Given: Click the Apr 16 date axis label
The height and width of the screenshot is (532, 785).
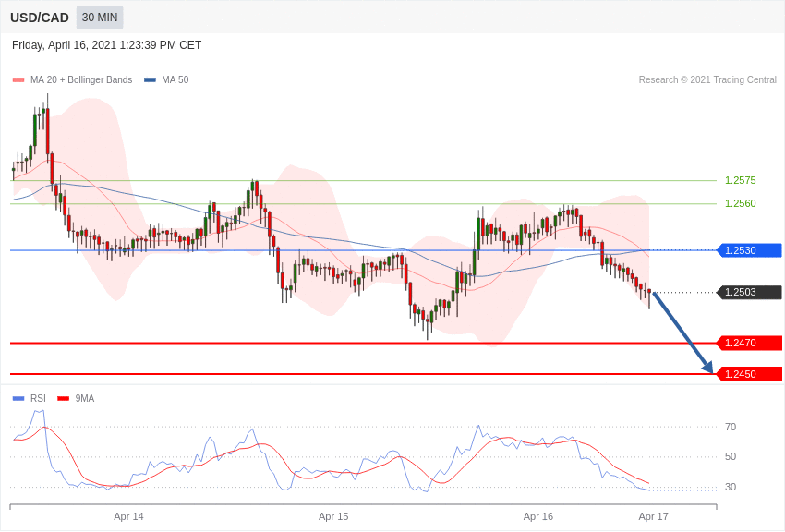Looking at the screenshot, I should (x=538, y=516).
